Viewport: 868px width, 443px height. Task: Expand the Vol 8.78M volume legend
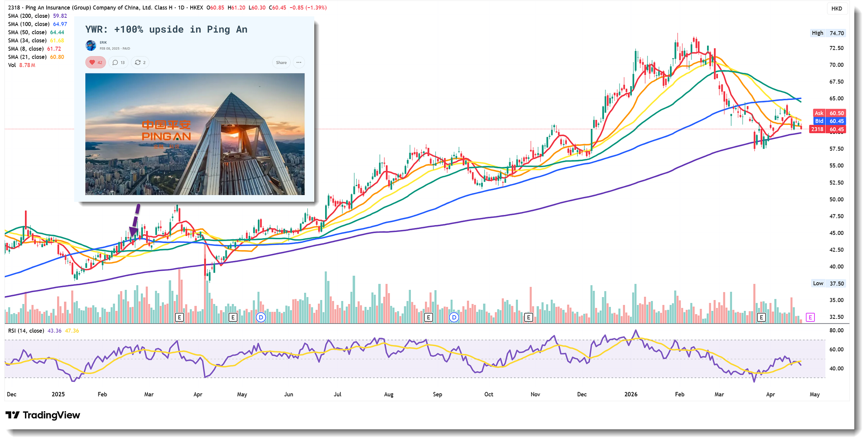coord(22,65)
